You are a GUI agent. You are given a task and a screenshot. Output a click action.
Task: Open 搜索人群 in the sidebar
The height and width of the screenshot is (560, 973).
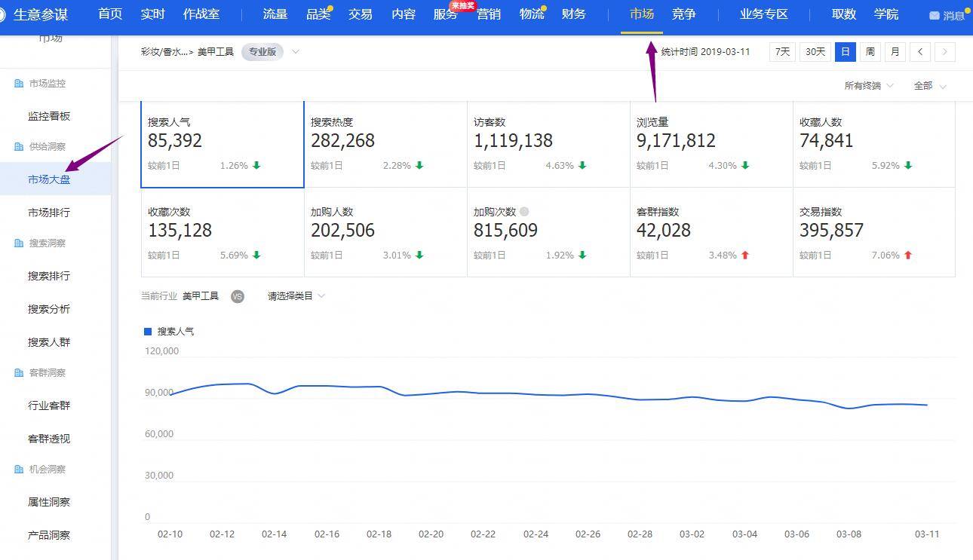(x=49, y=342)
